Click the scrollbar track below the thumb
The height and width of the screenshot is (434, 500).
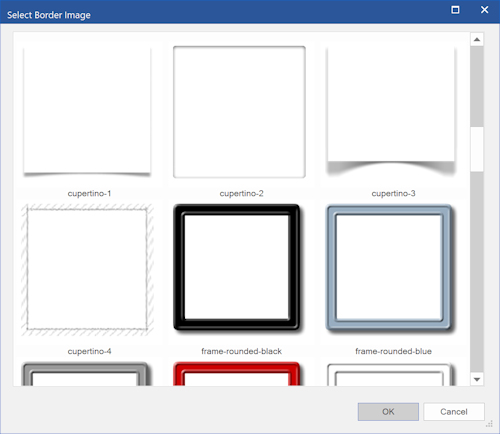477,272
